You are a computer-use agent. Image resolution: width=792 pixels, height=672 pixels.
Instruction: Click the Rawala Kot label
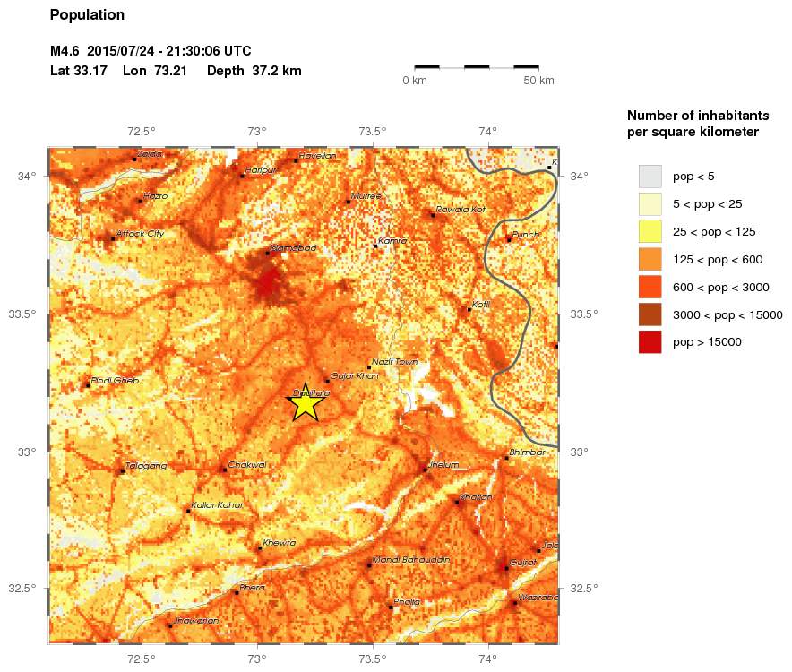[x=461, y=209]
